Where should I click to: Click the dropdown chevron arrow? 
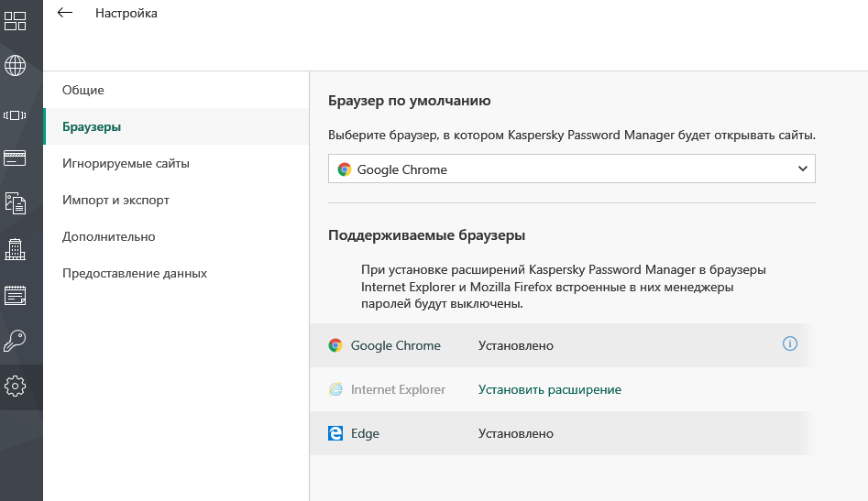(802, 169)
